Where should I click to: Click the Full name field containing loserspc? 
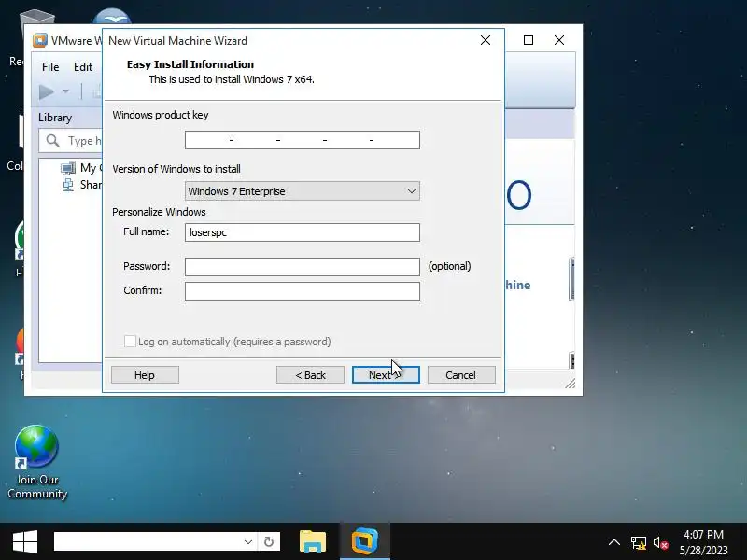point(302,232)
